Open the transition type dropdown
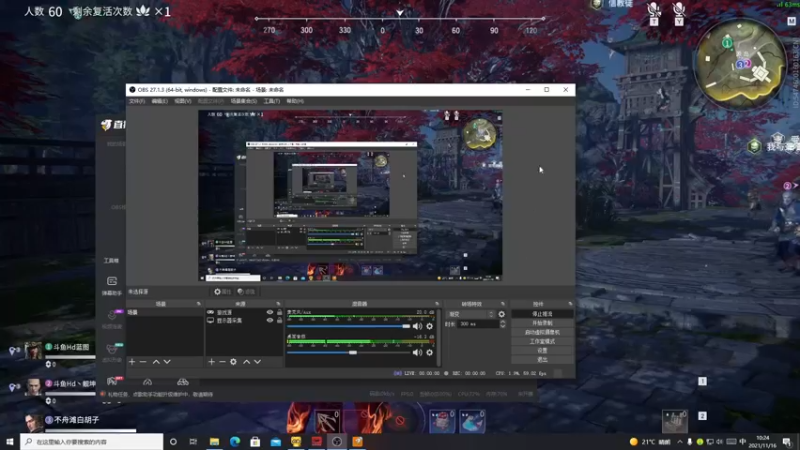 click(470, 314)
